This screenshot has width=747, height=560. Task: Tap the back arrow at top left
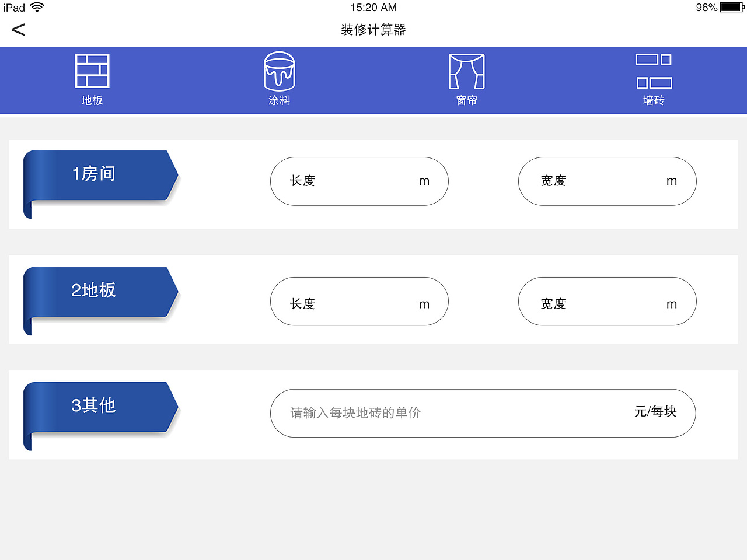coord(18,29)
